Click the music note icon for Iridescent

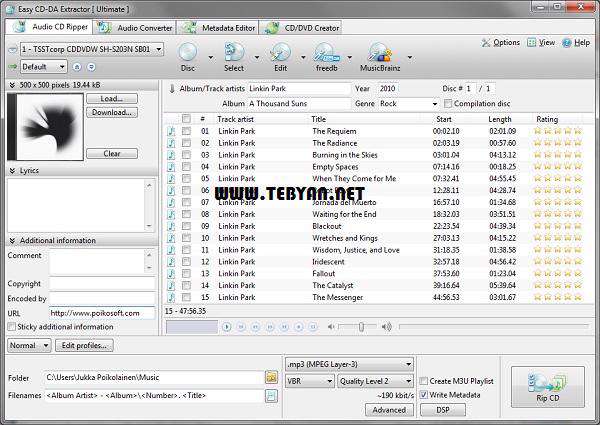[x=171, y=262]
